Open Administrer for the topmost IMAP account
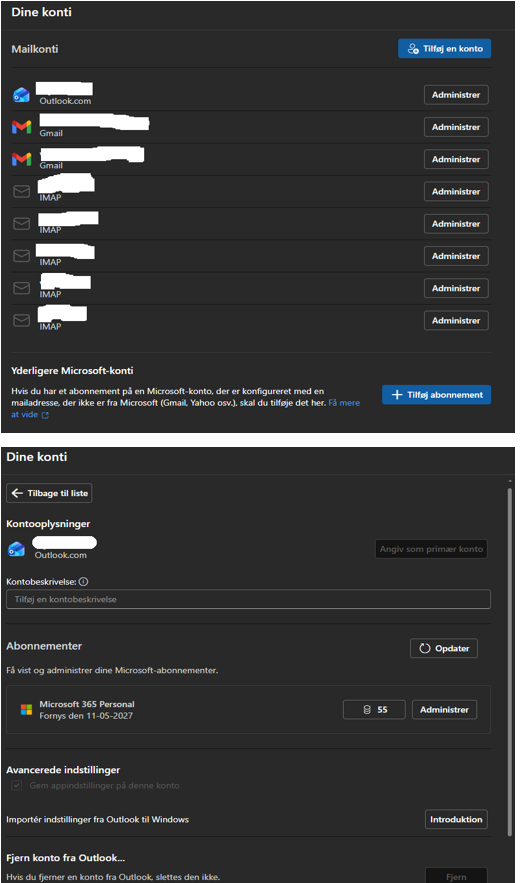 [456, 191]
